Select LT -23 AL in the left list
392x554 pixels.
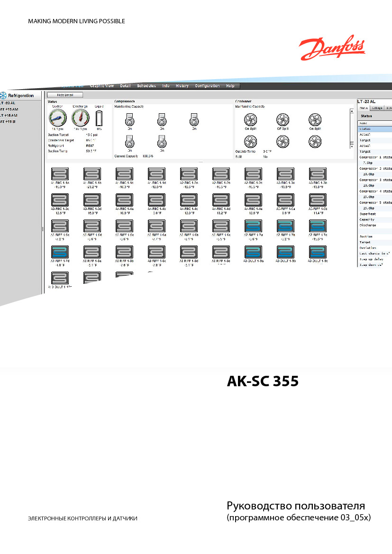(8, 103)
